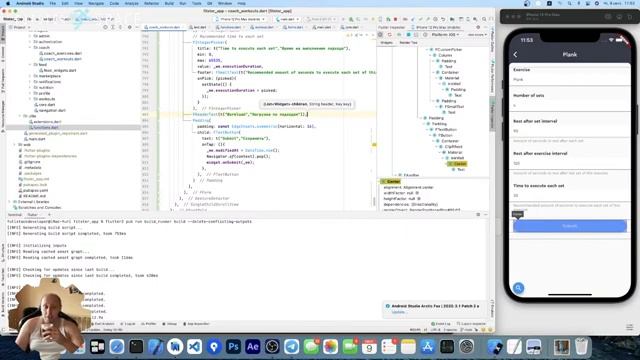Image resolution: width=640 pixels, height=360 pixels.
Task: Open Telegram from the Dock
Action: (x=291, y=347)
